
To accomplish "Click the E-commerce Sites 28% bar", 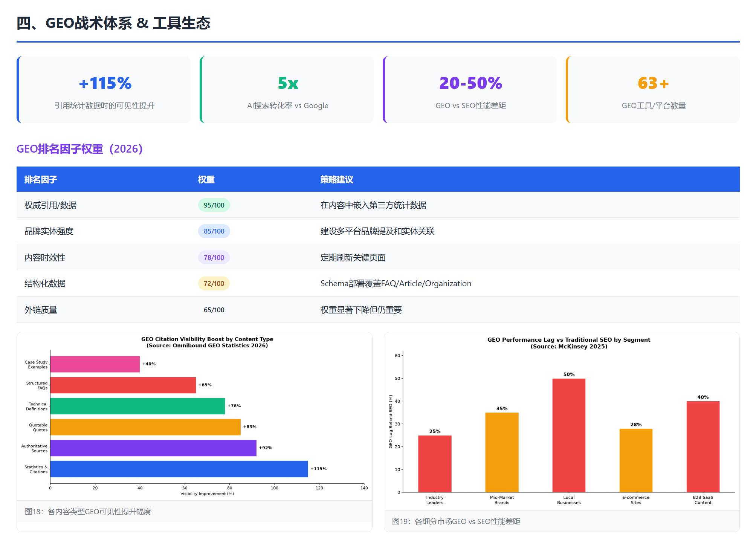I will (x=636, y=460).
